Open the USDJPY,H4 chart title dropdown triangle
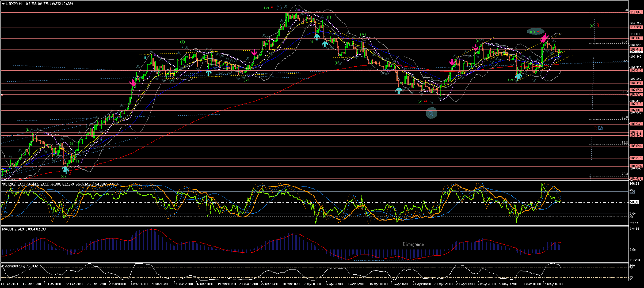This screenshot has height=288, width=644. point(3,4)
